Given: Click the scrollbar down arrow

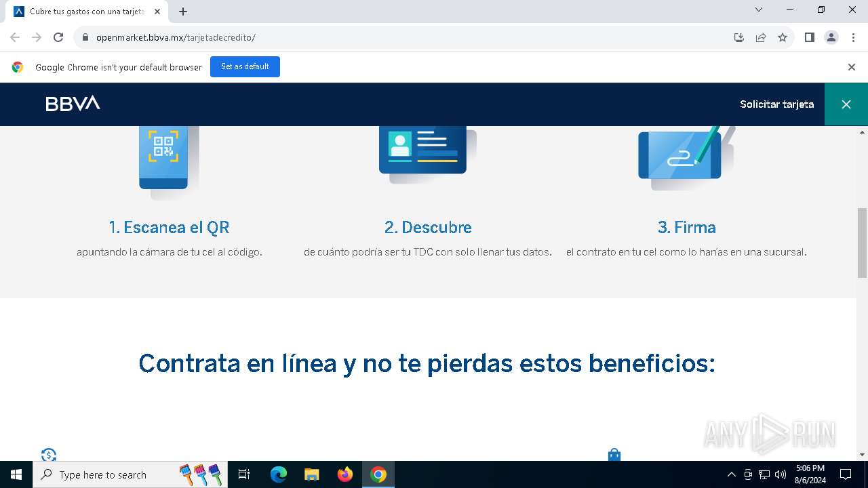Looking at the screenshot, I should (x=862, y=455).
